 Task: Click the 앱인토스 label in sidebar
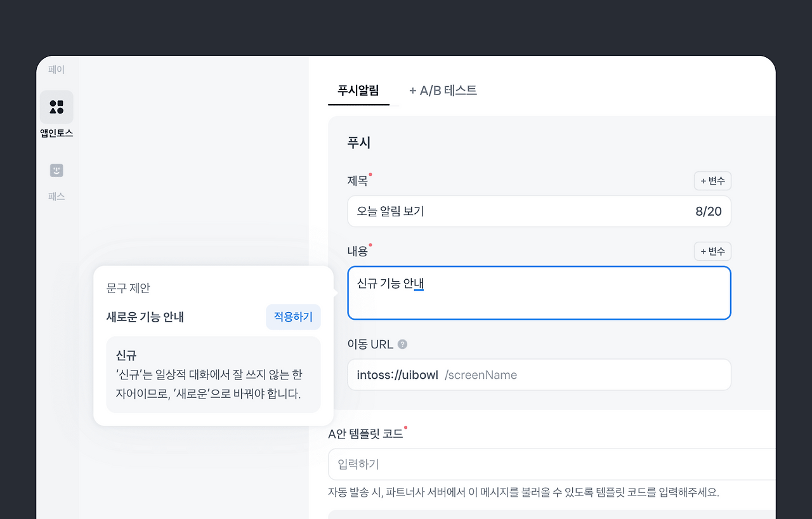(x=56, y=133)
